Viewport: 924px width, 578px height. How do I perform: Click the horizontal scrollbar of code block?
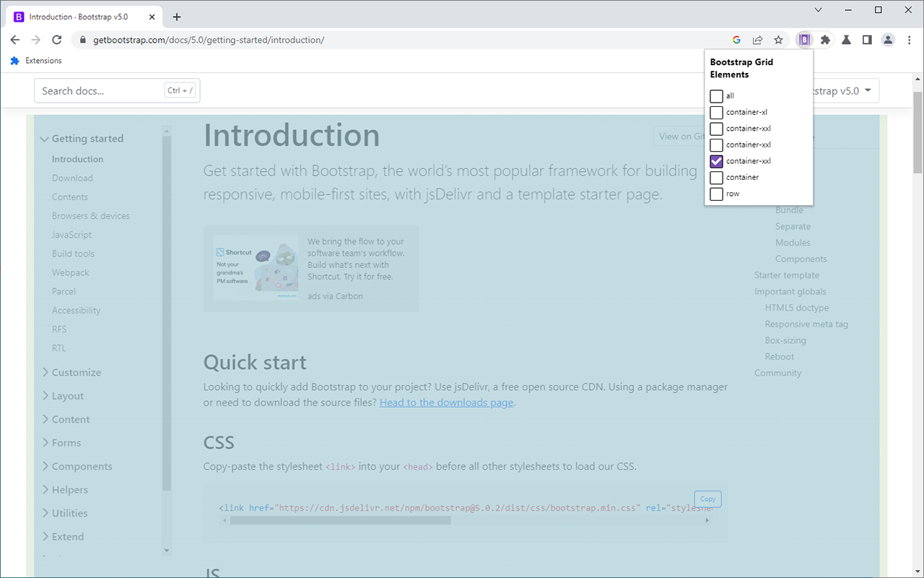340,520
